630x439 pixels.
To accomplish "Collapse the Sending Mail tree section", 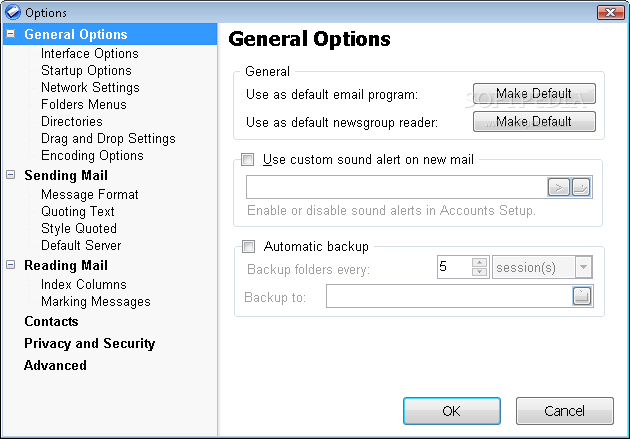I will click(x=10, y=176).
